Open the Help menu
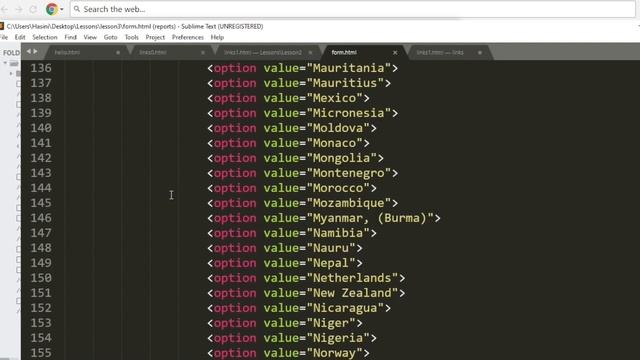 (x=217, y=37)
